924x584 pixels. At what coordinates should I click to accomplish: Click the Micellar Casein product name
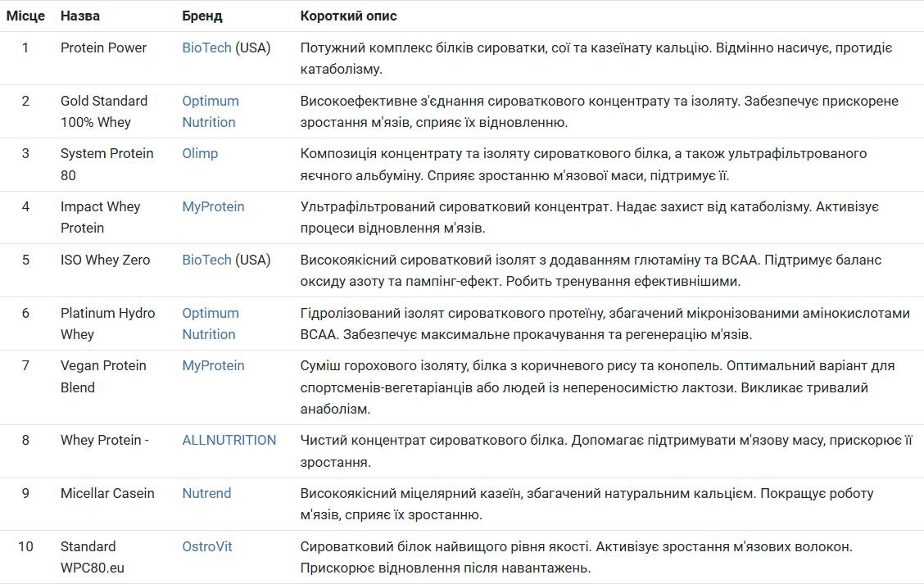click(109, 493)
